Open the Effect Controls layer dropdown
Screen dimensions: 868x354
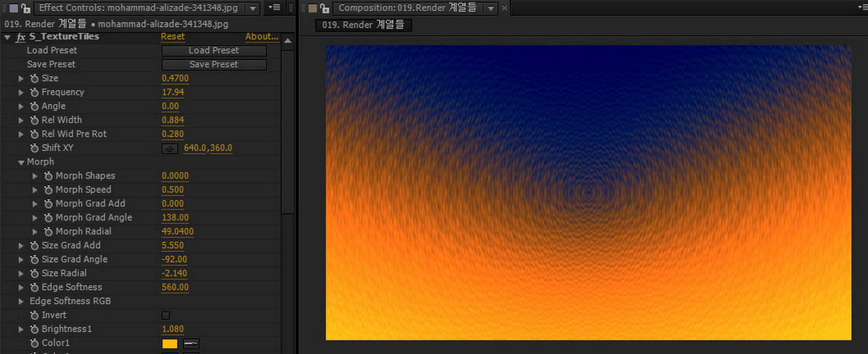click(253, 8)
